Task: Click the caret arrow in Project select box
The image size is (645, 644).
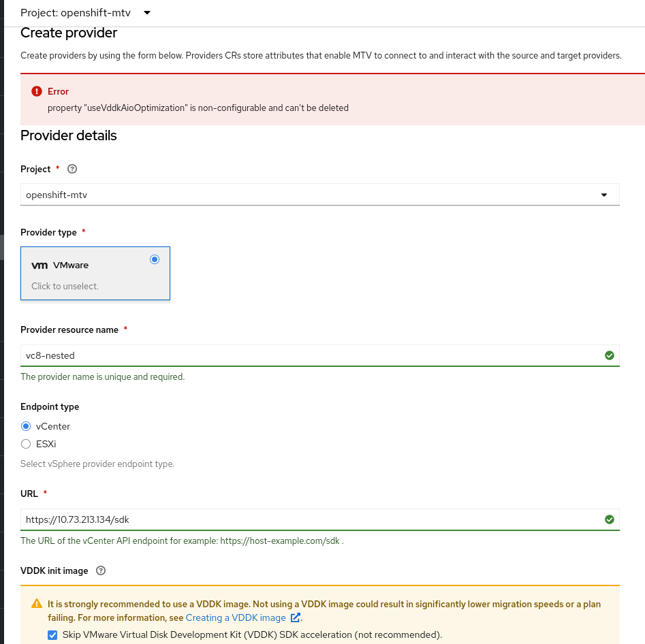Action: [x=603, y=195]
